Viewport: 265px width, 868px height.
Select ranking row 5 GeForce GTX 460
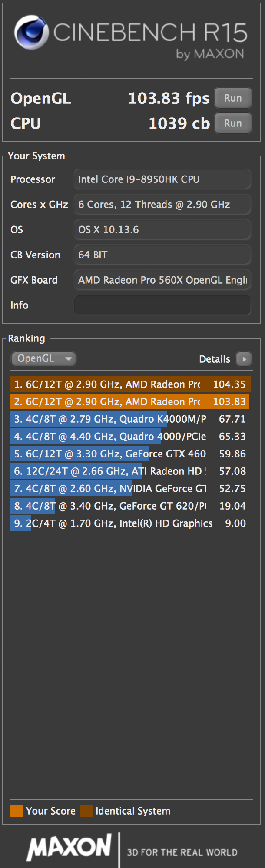tap(131, 454)
